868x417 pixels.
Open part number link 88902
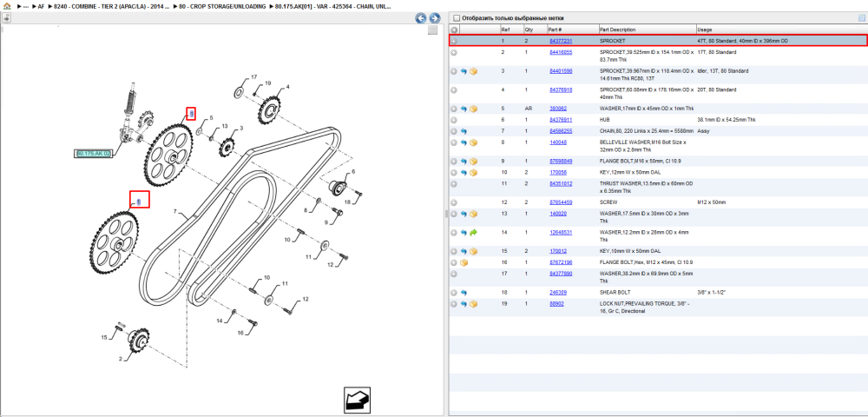click(556, 304)
